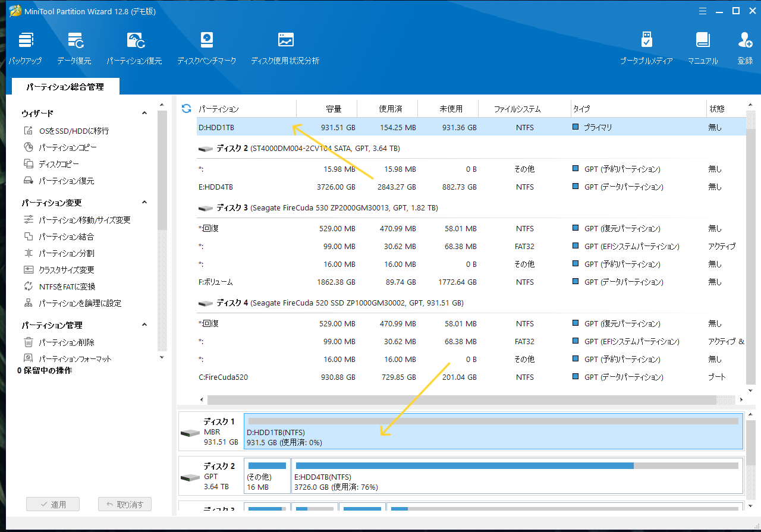The image size is (761, 532).
Task: Select the E:HDD4TB row in the partition list
Action: pyautogui.click(x=471, y=187)
